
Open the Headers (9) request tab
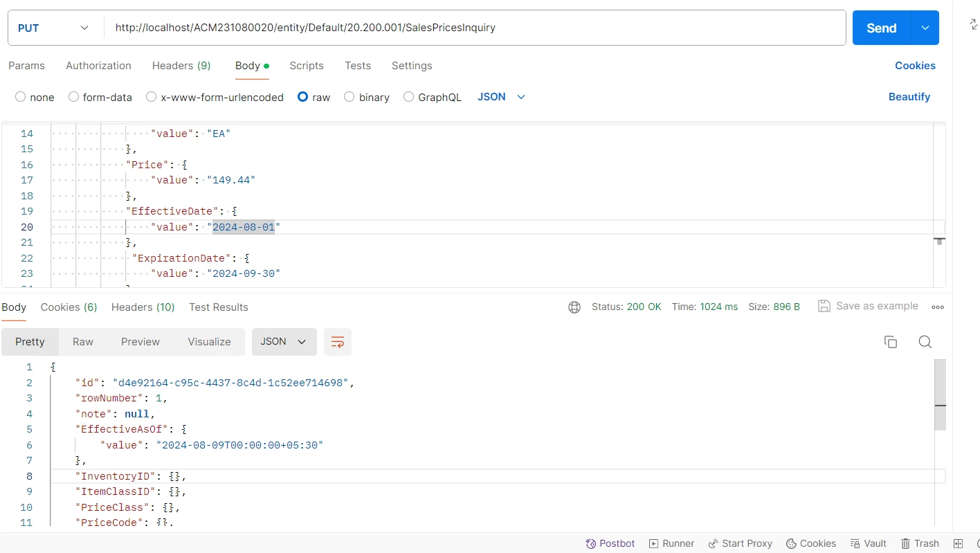point(181,66)
